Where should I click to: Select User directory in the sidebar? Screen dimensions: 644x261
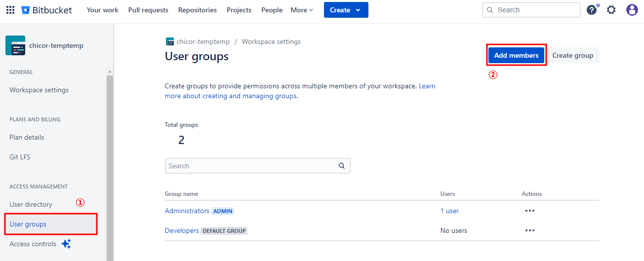31,204
